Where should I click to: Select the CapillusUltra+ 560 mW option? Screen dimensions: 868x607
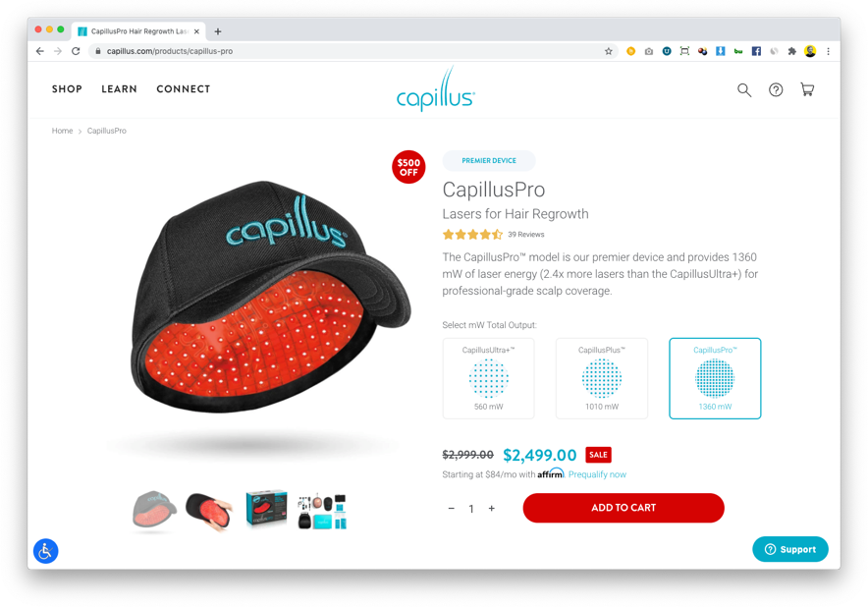[488, 378]
